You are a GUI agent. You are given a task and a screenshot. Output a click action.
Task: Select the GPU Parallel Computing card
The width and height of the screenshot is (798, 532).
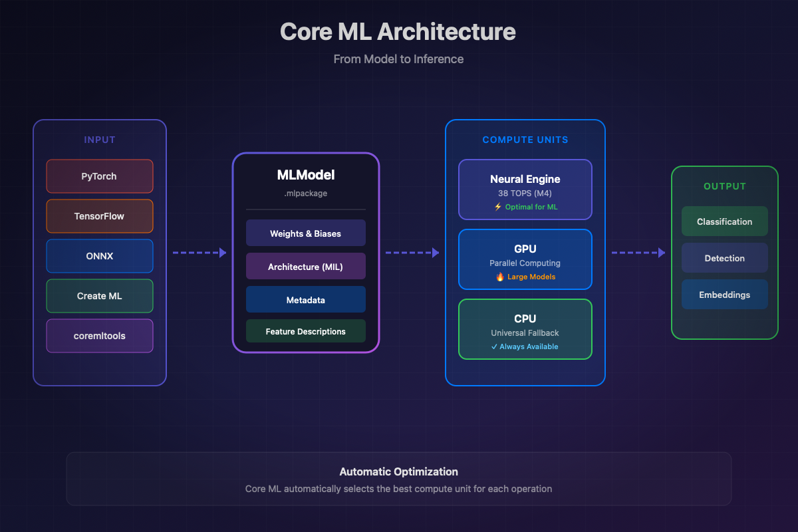pos(525,259)
